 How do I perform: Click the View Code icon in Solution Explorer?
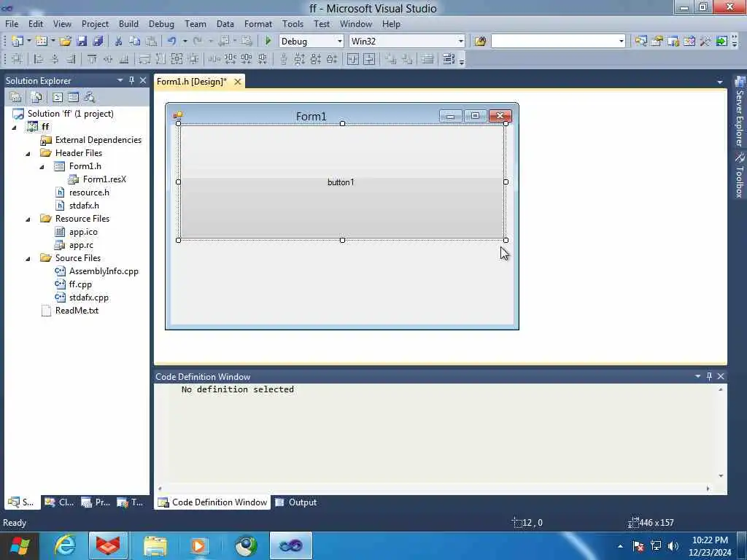pyautogui.click(x=58, y=97)
